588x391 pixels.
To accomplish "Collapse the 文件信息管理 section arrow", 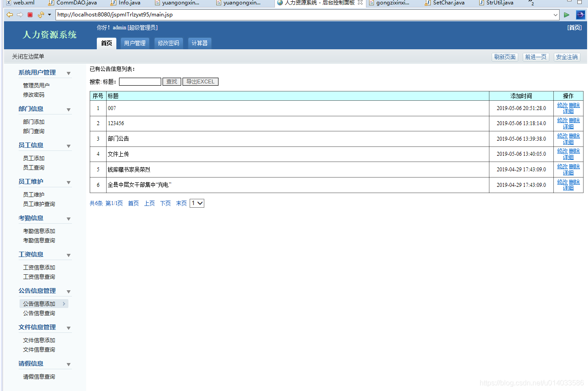I will (68, 328).
